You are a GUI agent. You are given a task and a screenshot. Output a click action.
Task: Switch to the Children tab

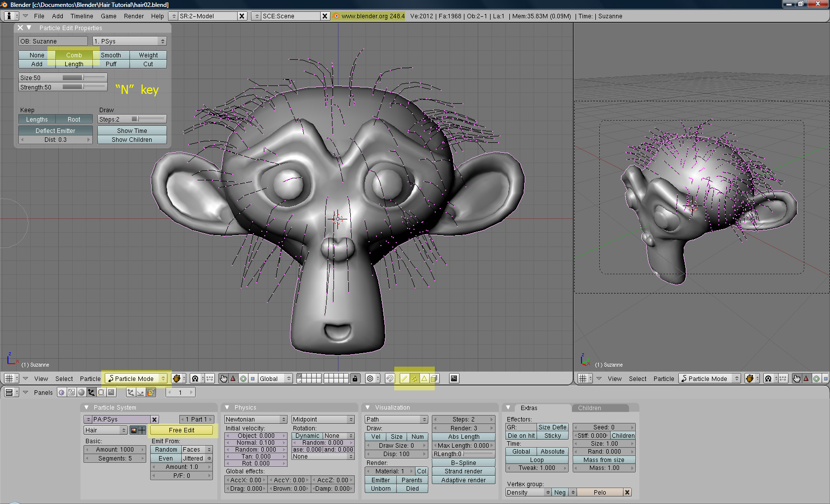600,408
